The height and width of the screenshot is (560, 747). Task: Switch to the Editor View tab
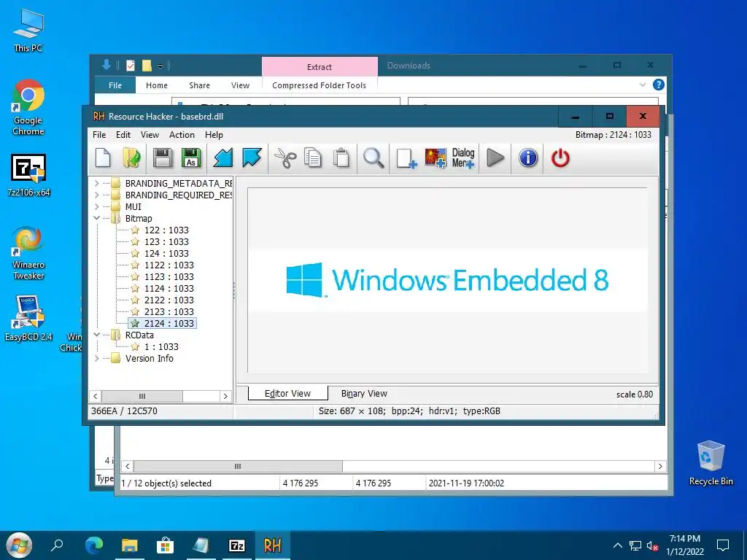(x=287, y=393)
